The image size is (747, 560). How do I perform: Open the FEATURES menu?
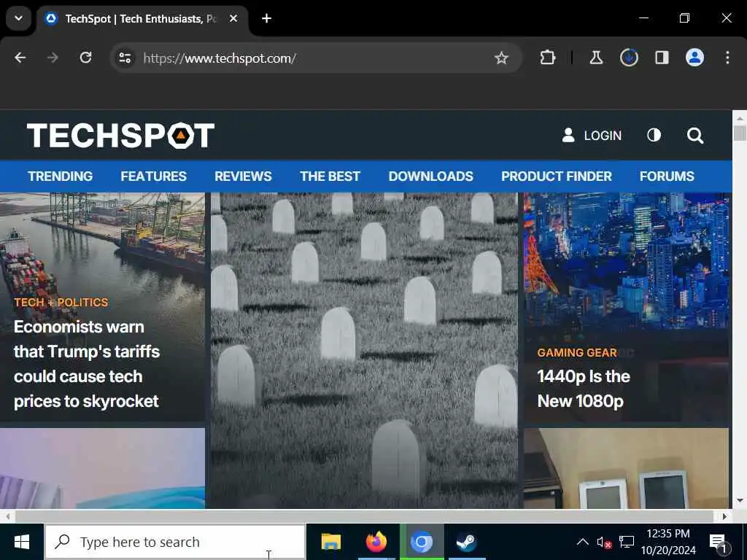153,176
